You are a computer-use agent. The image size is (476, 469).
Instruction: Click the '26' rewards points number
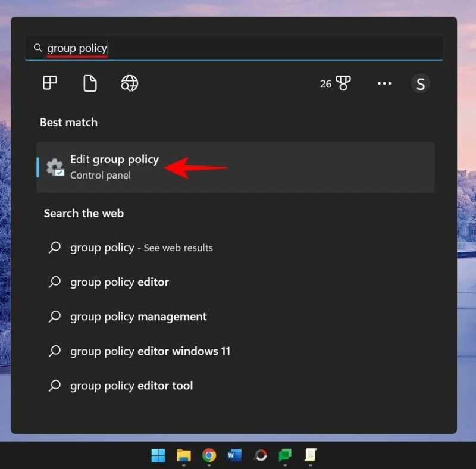(x=325, y=84)
